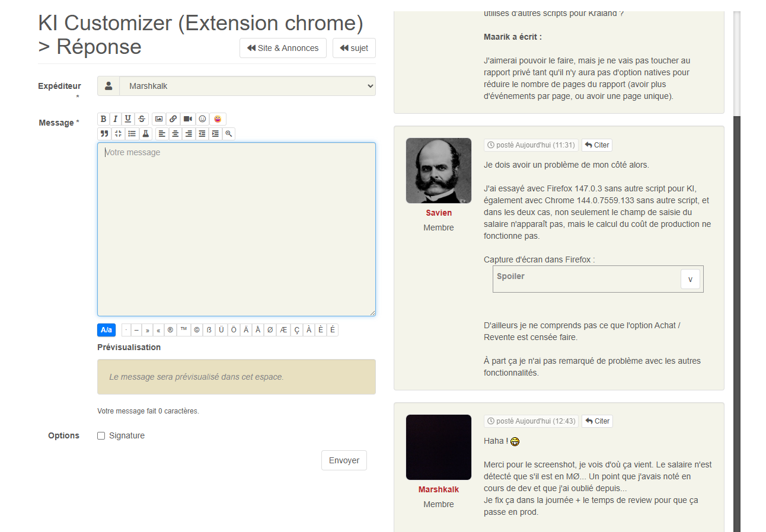This screenshot has width=766, height=532.
Task: Enable the Signature checkbox
Action: [101, 436]
